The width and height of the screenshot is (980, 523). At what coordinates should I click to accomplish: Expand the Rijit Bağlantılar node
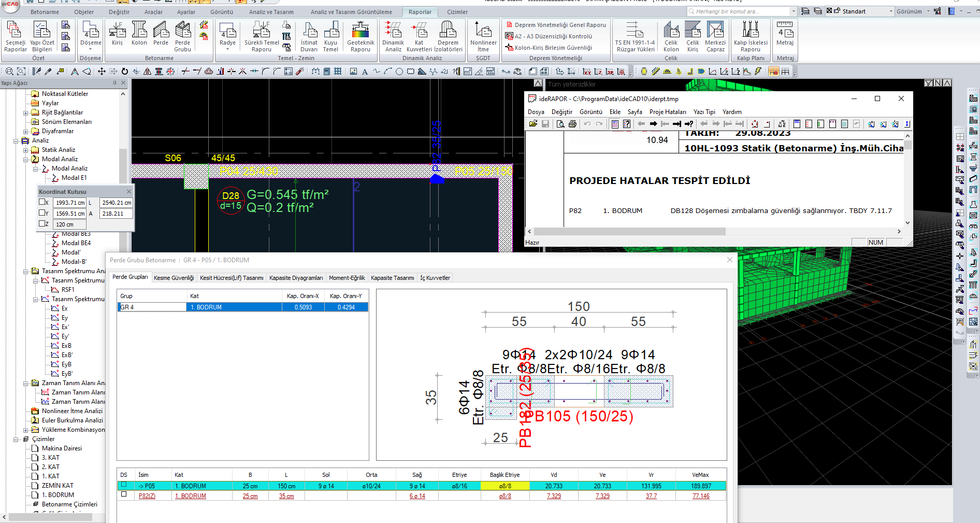26,112
